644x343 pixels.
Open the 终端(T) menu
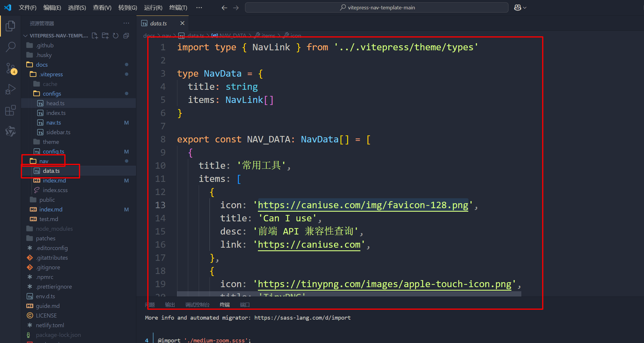pyautogui.click(x=178, y=8)
